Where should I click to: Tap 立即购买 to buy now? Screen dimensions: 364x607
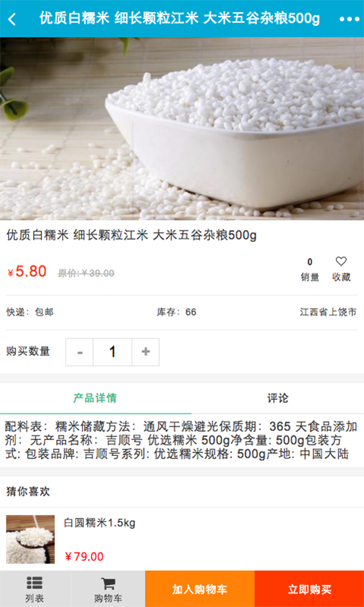click(x=309, y=589)
